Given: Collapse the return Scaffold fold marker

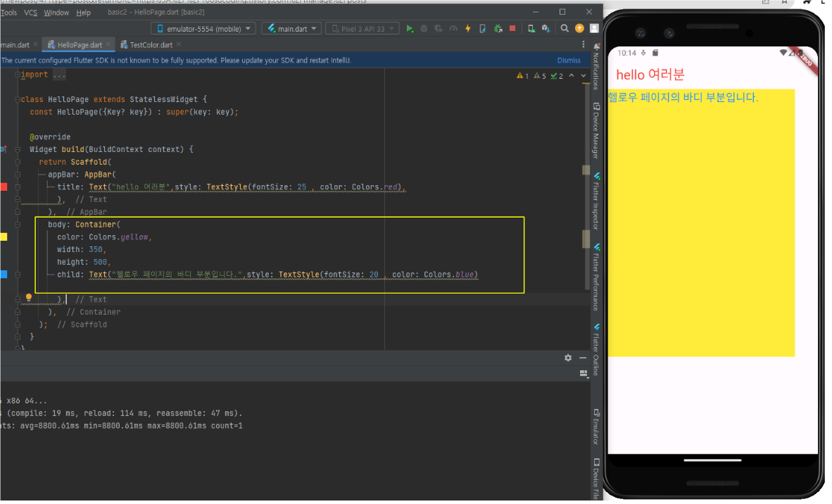Looking at the screenshot, I should point(18,163).
